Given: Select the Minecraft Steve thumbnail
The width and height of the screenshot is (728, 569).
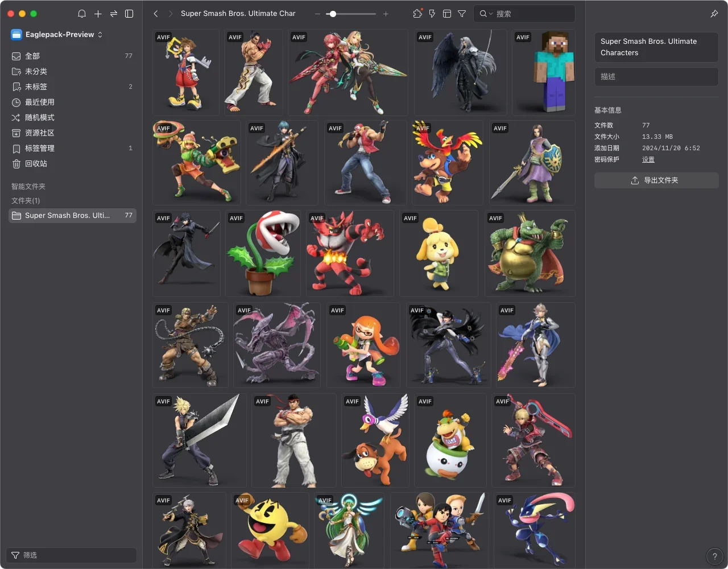Looking at the screenshot, I should coord(544,72).
